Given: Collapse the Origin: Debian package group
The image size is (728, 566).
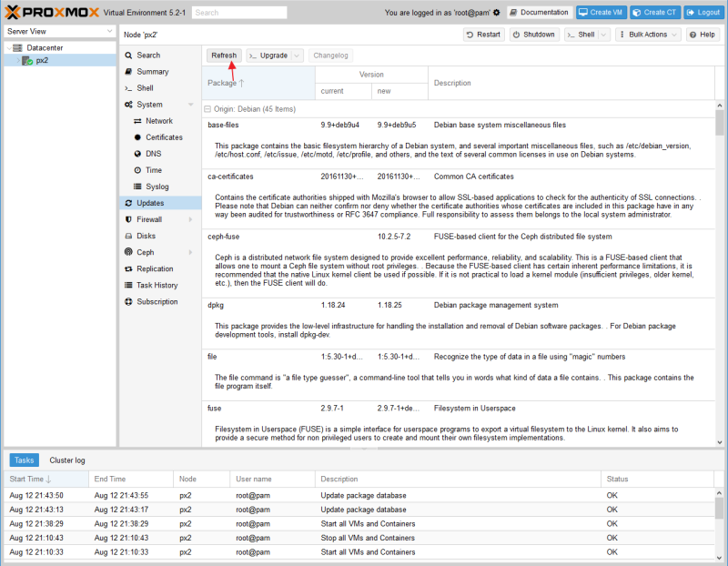Looking at the screenshot, I should click(x=209, y=108).
